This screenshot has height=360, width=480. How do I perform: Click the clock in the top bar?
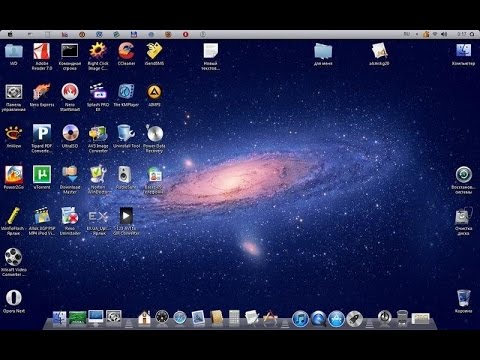tap(462, 34)
